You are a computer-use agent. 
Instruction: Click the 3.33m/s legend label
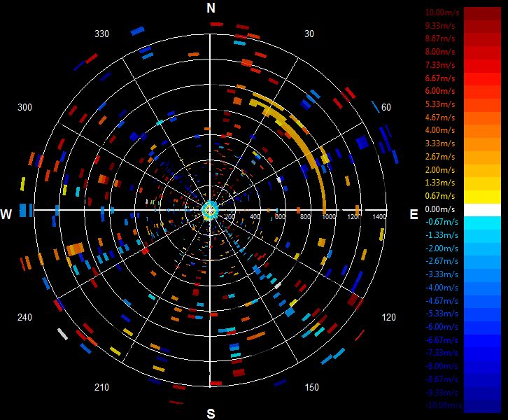coord(440,143)
